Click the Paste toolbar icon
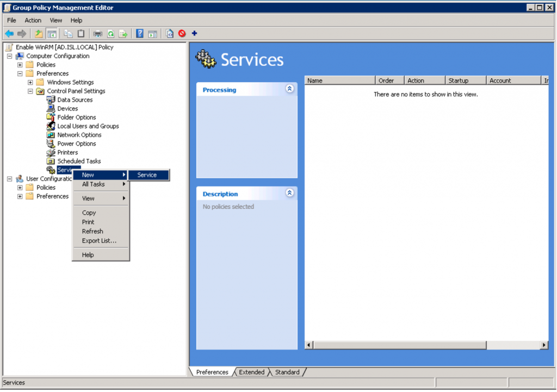This screenshot has width=557, height=392. pos(82,33)
